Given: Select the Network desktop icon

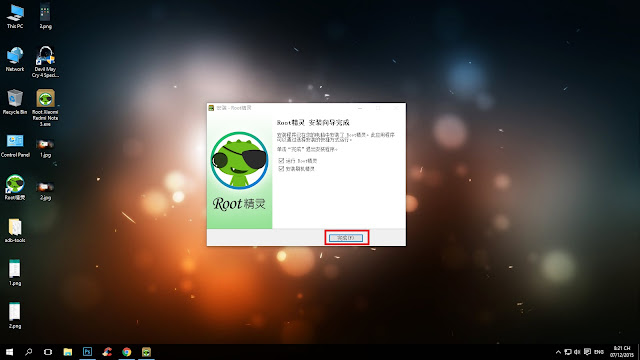Looking at the screenshot, I should 15,59.
